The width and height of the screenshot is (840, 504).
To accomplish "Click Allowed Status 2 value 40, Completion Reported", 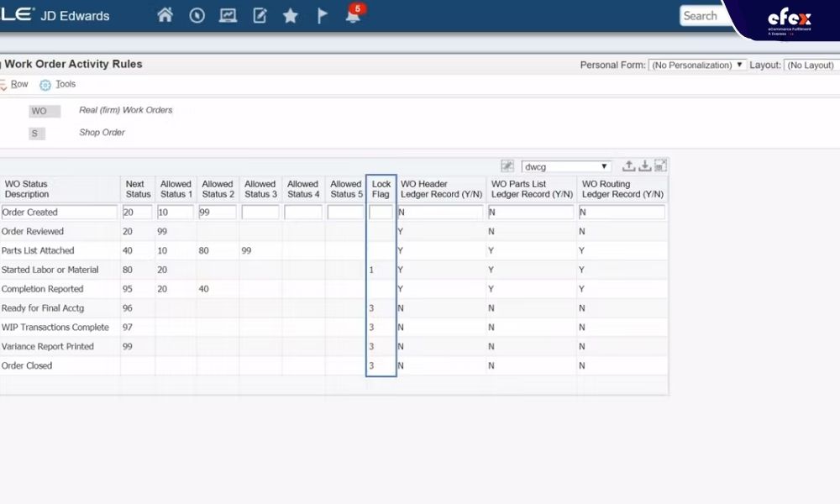I will (203, 289).
